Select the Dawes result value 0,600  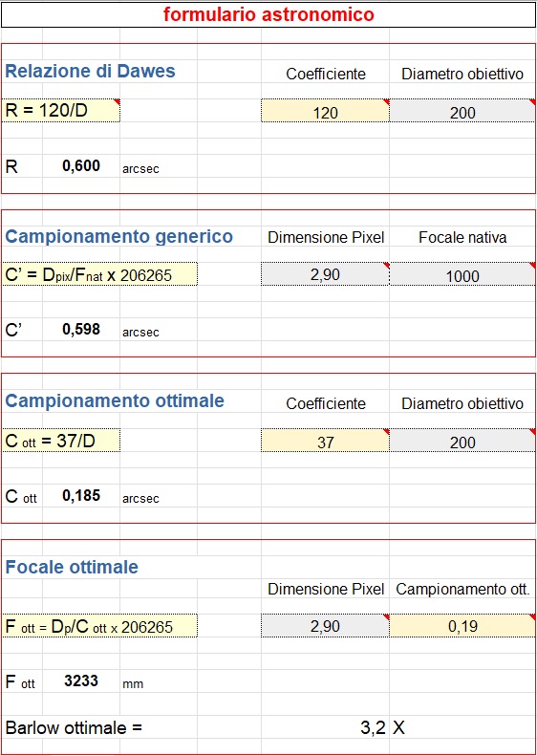click(x=81, y=166)
